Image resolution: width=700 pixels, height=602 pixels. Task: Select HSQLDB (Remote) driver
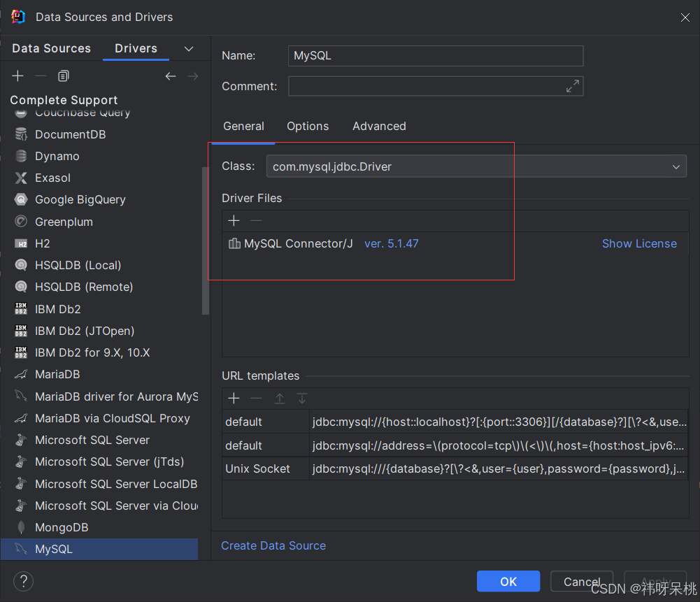coord(99,287)
